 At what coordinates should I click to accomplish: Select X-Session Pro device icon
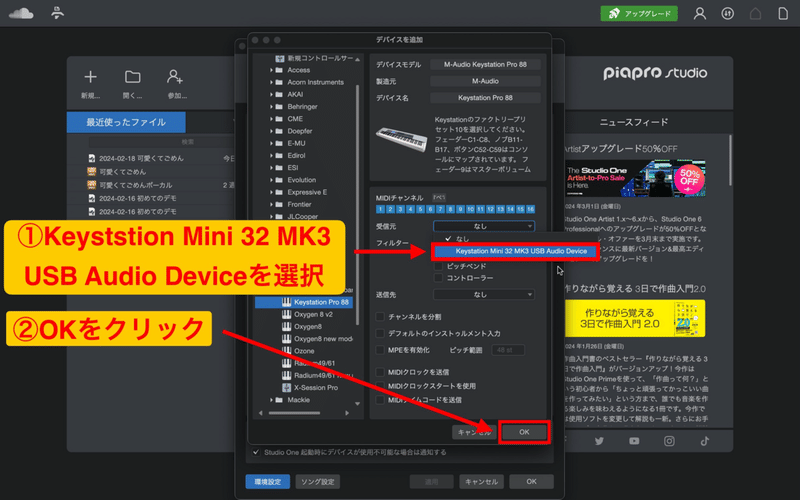(287, 388)
